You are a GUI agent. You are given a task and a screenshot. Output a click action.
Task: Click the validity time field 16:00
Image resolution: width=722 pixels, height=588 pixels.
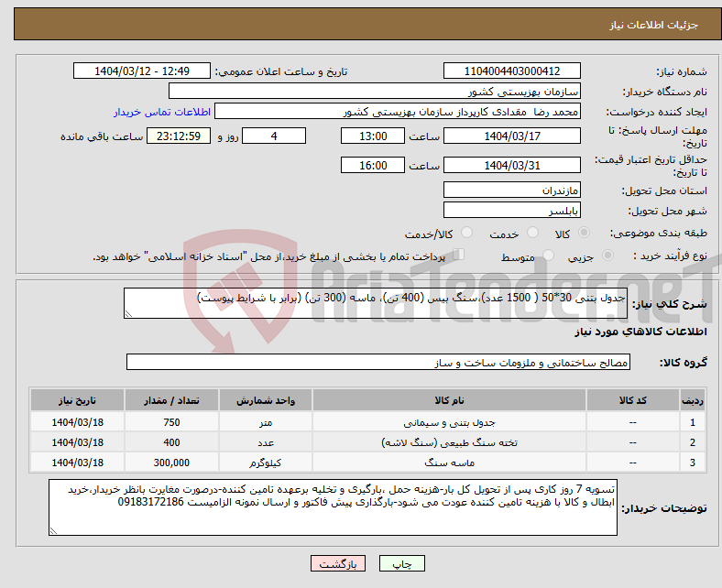click(x=373, y=165)
